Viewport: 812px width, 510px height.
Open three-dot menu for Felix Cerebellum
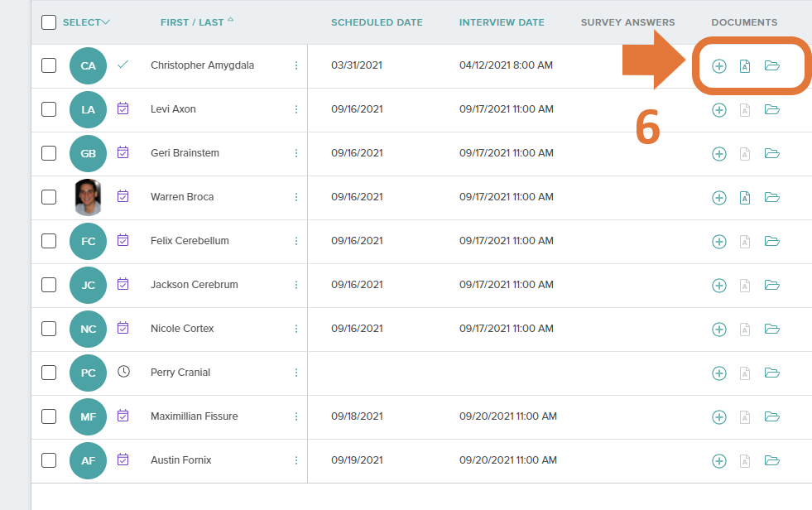(296, 241)
